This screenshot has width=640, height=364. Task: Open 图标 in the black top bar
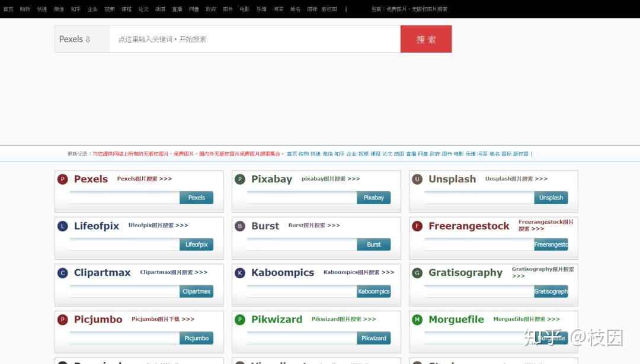click(x=312, y=9)
